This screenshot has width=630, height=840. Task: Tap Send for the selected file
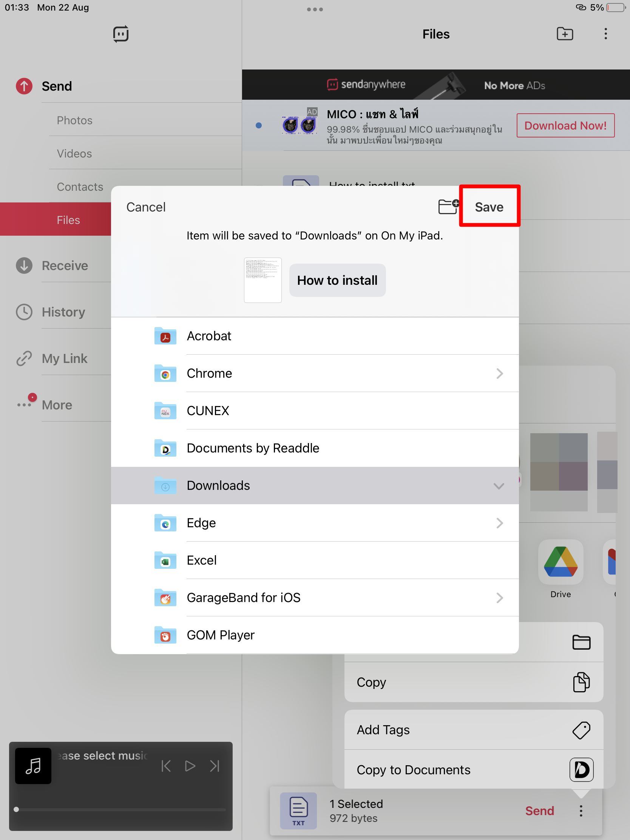point(540,811)
